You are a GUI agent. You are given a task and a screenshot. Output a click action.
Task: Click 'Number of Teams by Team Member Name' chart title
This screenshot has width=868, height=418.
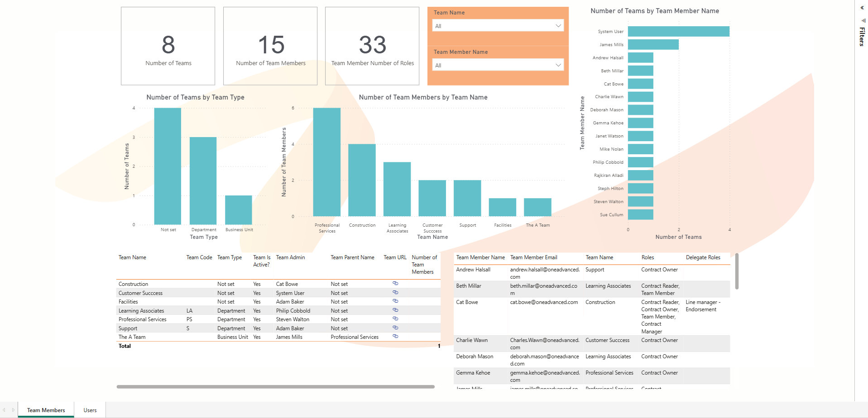click(x=655, y=11)
